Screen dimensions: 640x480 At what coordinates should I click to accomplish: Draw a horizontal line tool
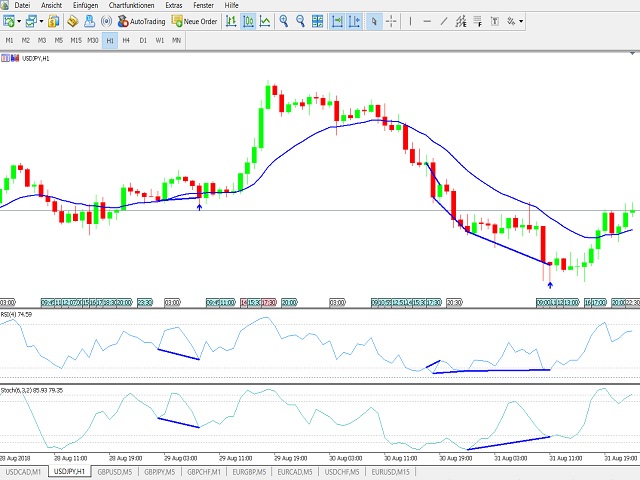click(x=428, y=20)
